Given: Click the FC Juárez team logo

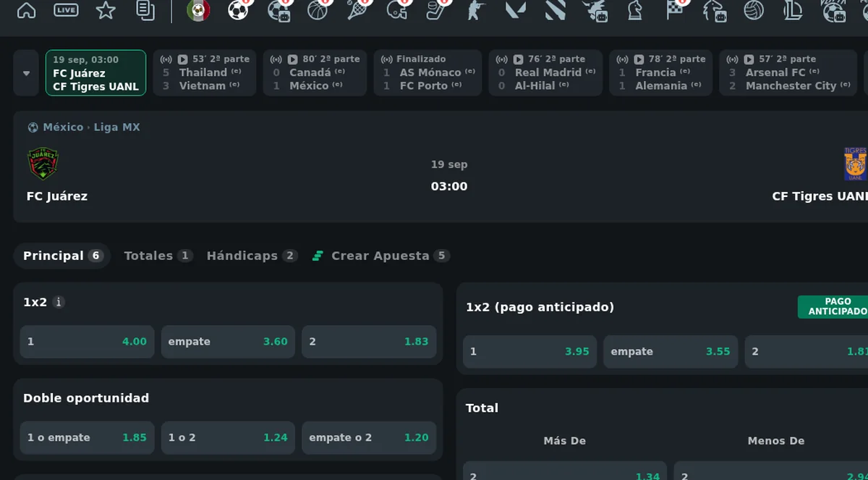Looking at the screenshot, I should [43, 164].
